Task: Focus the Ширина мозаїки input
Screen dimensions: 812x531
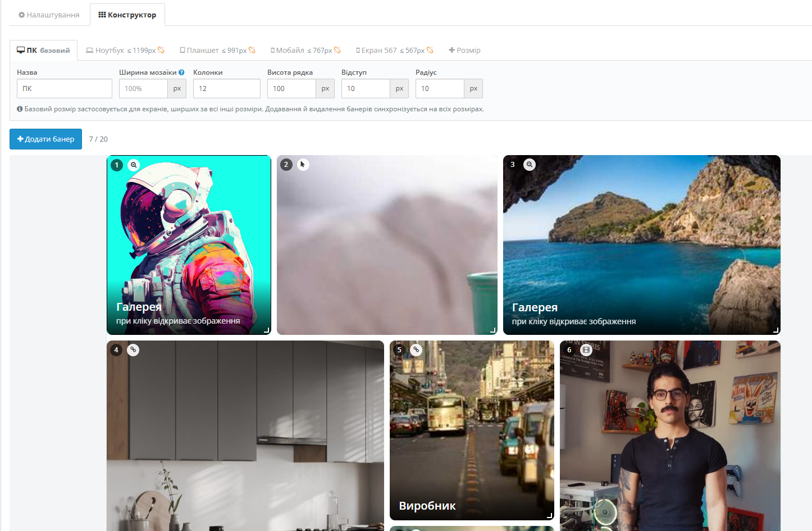Action: tap(143, 89)
